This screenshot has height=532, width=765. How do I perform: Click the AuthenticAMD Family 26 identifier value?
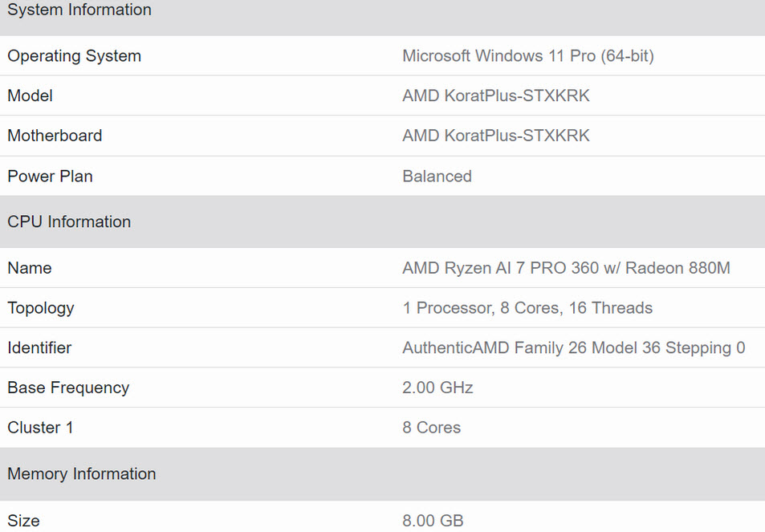pos(573,348)
